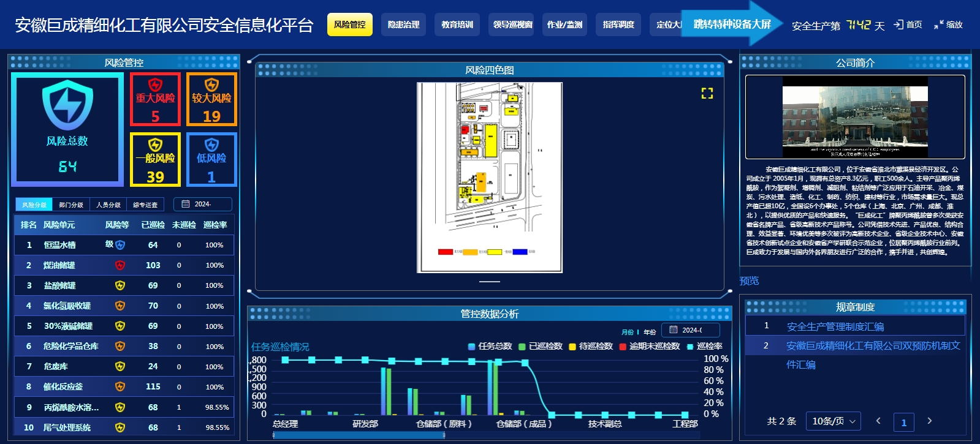
Task: Click the orange shield icon in 催化反应釜 row
Action: point(120,386)
